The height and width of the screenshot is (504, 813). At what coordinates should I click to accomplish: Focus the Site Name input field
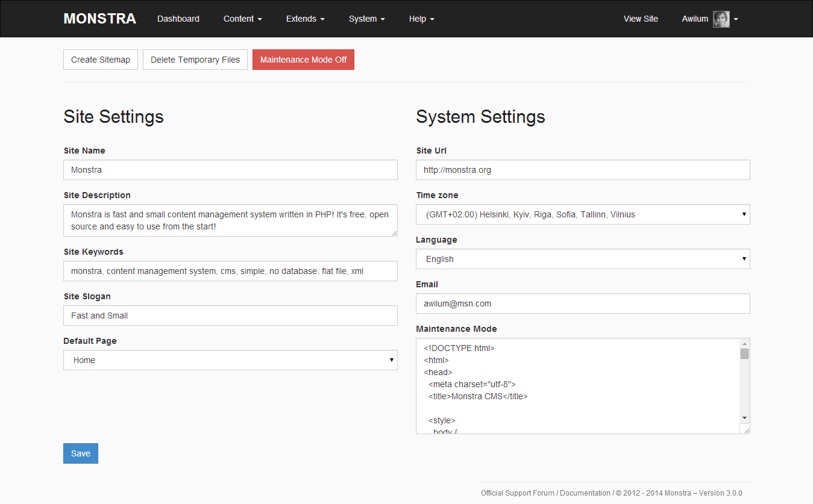coord(230,170)
